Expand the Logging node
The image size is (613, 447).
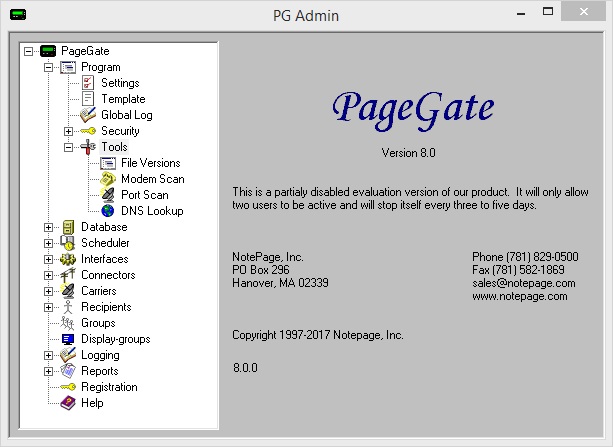click(48, 355)
